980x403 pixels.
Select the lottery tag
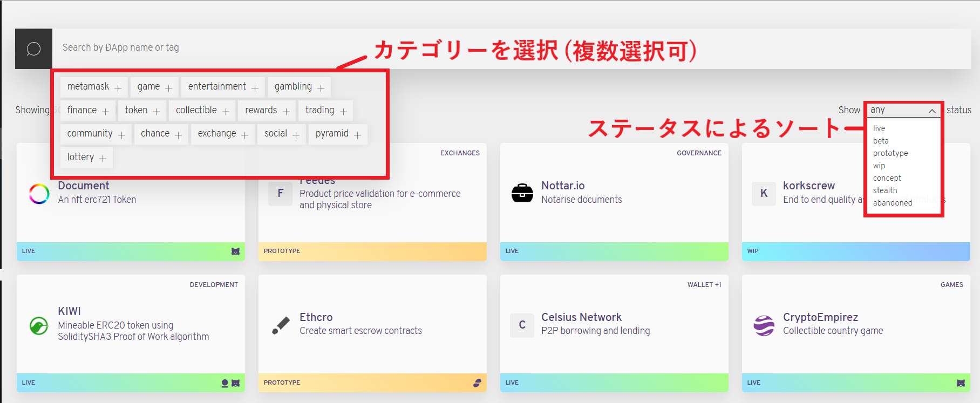point(86,158)
